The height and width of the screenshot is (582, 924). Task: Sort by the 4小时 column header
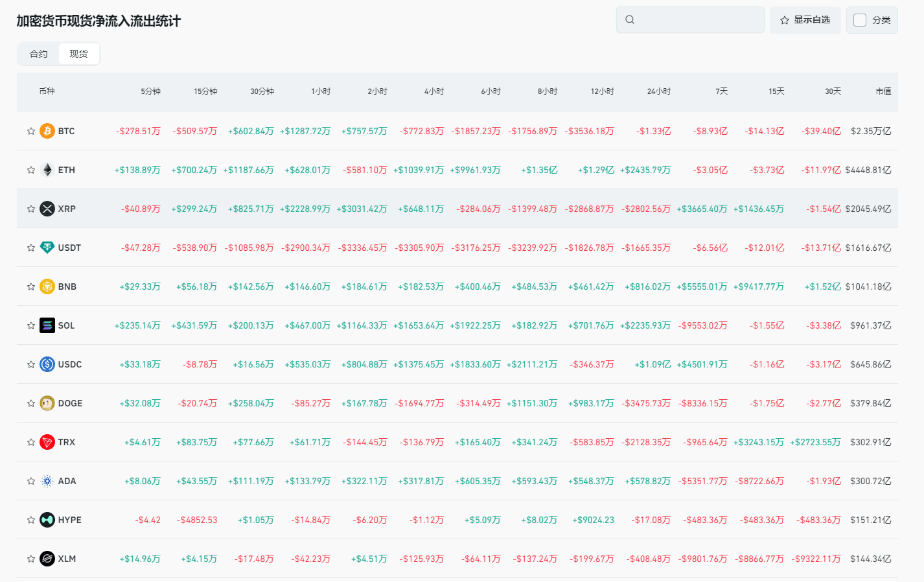click(x=434, y=91)
